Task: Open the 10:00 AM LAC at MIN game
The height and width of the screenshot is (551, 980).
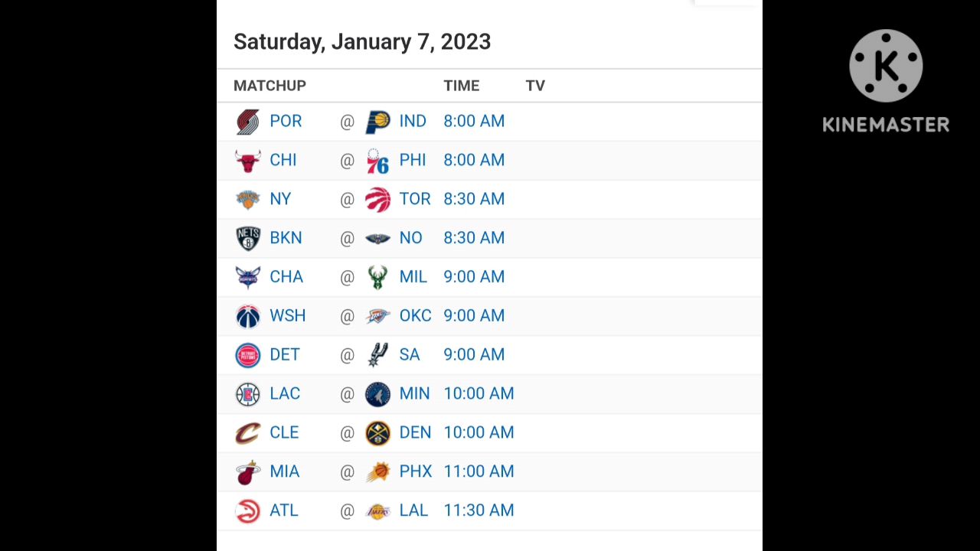Action: point(479,393)
